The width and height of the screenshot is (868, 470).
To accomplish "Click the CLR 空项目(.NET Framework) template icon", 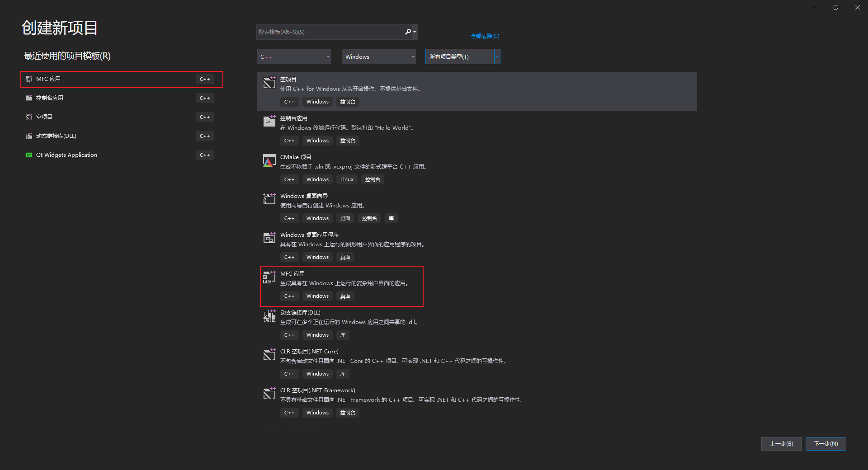I will (269, 393).
